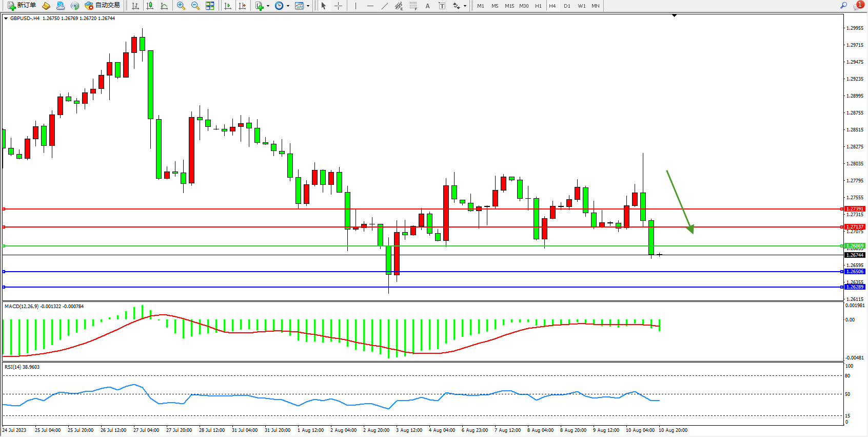Viewport: 868px width, 437px height.
Task: Tile chart windows icon
Action: click(210, 6)
